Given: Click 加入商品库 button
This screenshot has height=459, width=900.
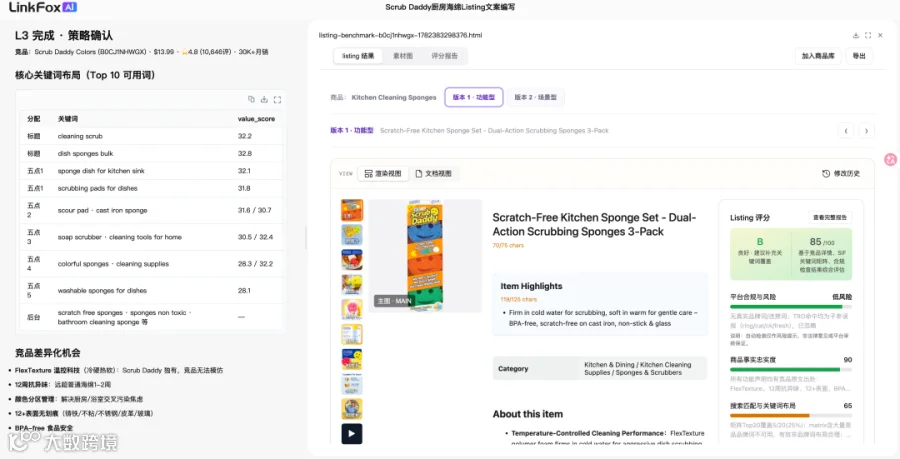Looking at the screenshot, I should pos(818,56).
